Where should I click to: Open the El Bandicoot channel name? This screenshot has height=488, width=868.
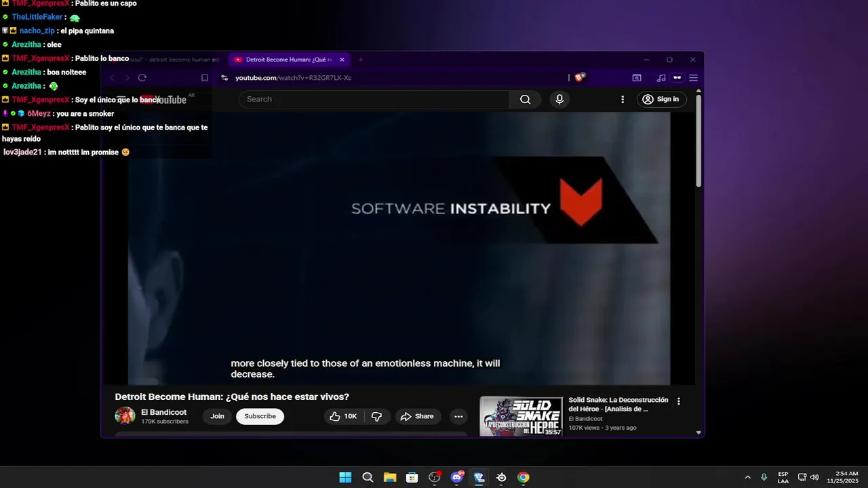[x=164, y=412]
